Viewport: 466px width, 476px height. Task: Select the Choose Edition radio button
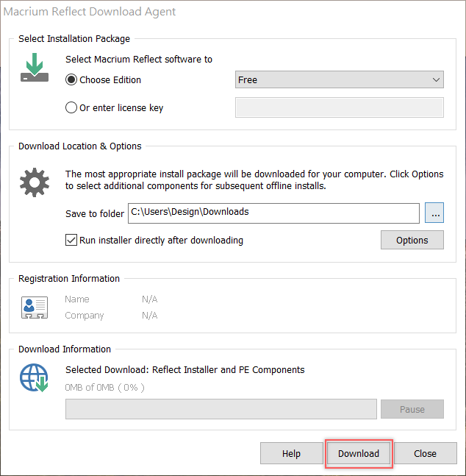pyautogui.click(x=71, y=79)
